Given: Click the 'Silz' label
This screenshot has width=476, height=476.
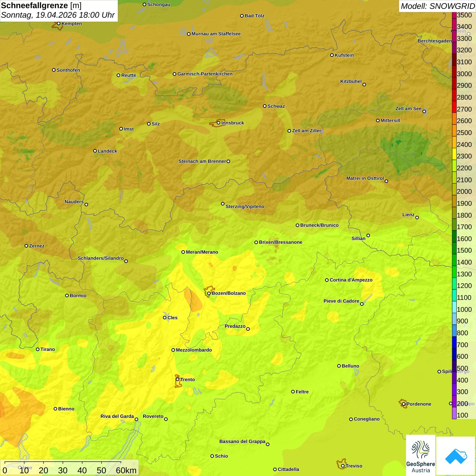Looking at the screenshot, I should 156,124.
